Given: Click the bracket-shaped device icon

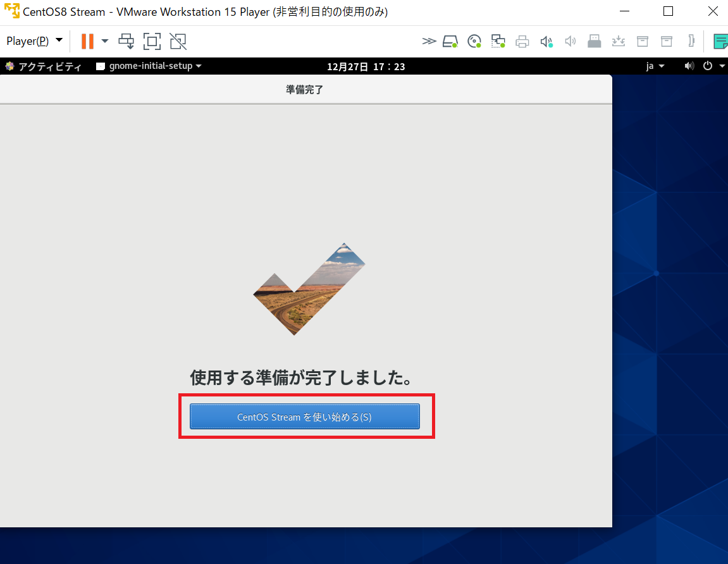Looking at the screenshot, I should pos(691,41).
